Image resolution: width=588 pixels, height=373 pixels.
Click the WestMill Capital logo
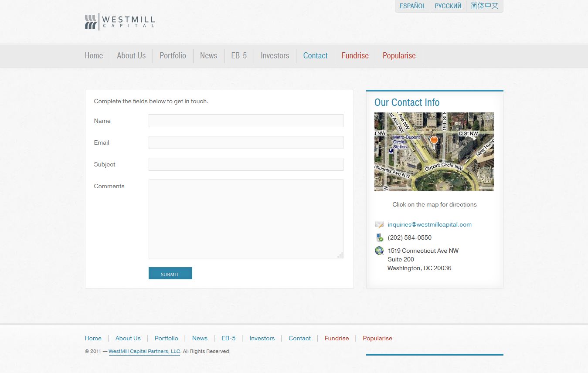pos(120,21)
